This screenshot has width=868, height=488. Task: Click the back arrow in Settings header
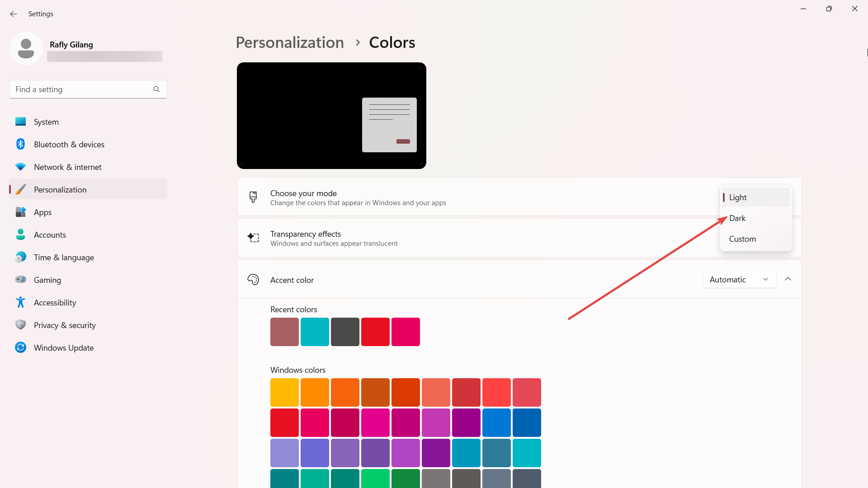14,14
